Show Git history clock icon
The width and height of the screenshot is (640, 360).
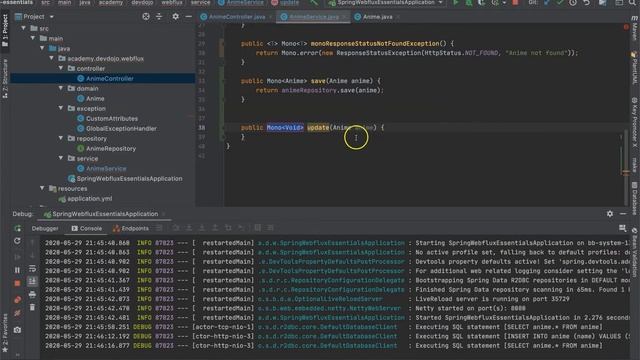(x=573, y=2)
